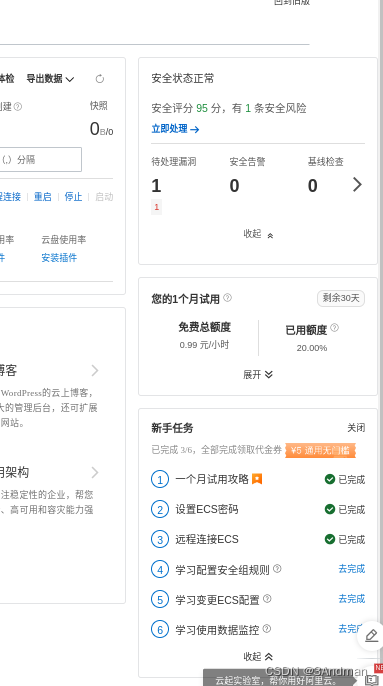Click the 停止 link
This screenshot has width=383, height=686.
click(73, 197)
